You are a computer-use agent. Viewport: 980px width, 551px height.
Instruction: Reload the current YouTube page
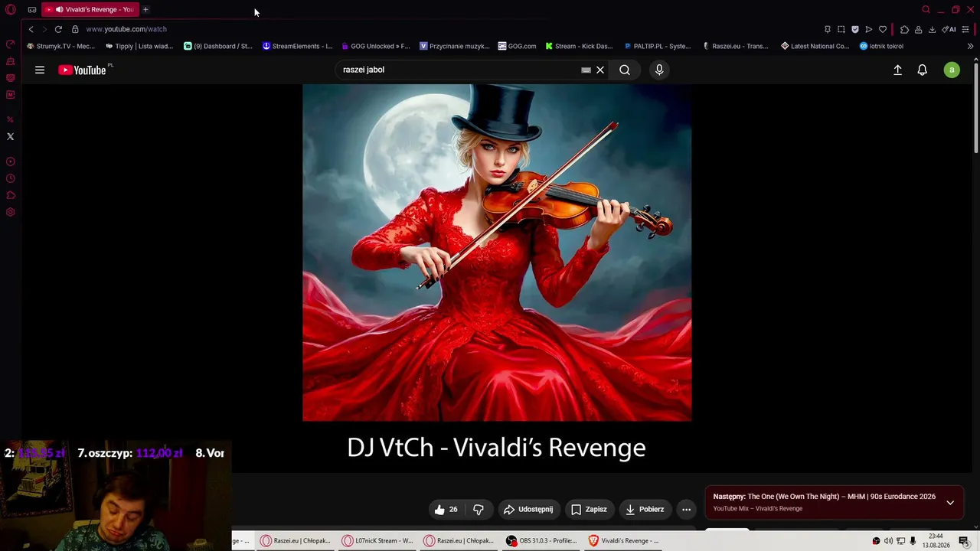coord(58,29)
